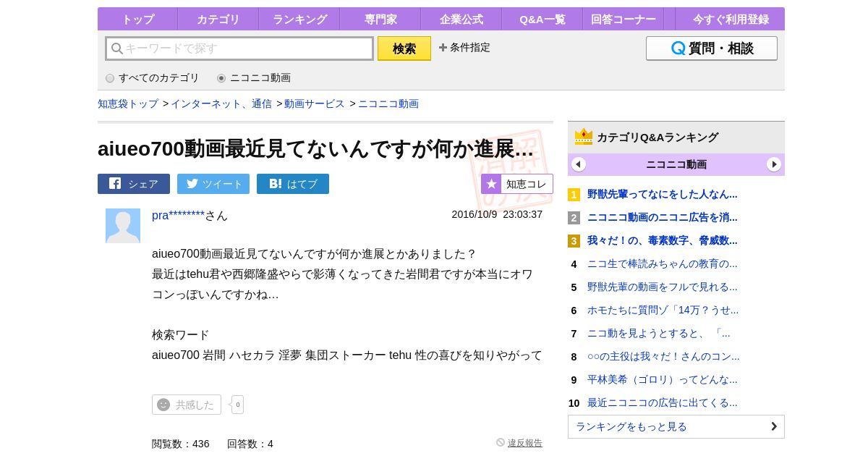Click the question title heading

315,148
